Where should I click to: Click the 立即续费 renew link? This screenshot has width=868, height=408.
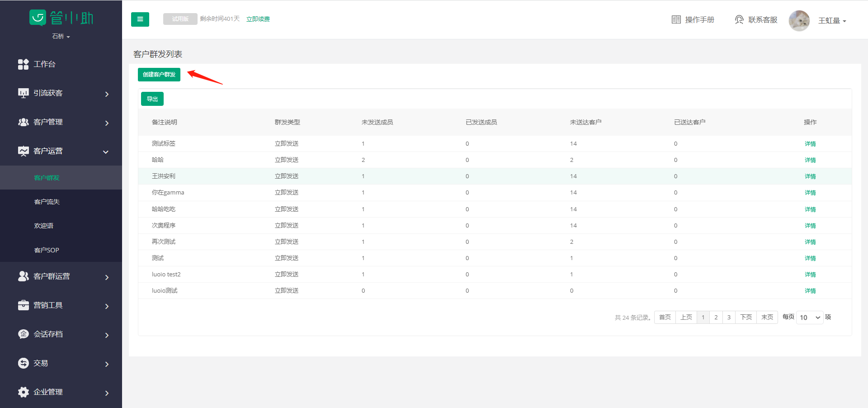pyautogui.click(x=258, y=19)
